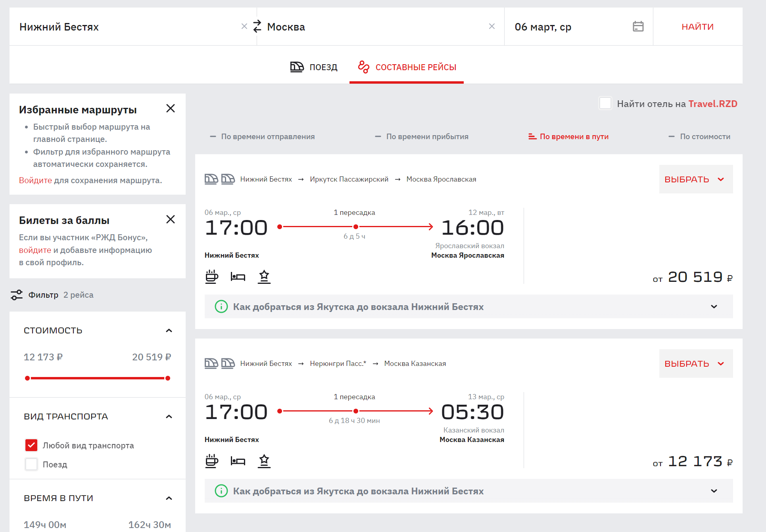The width and height of the screenshot is (766, 532).
Task: Enable Найти отель на Travel.RZD checkbox
Action: [605, 103]
